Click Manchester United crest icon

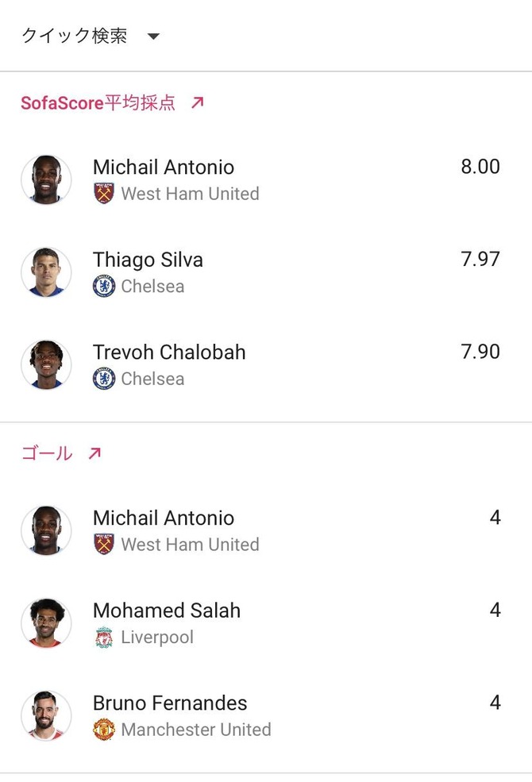104,730
